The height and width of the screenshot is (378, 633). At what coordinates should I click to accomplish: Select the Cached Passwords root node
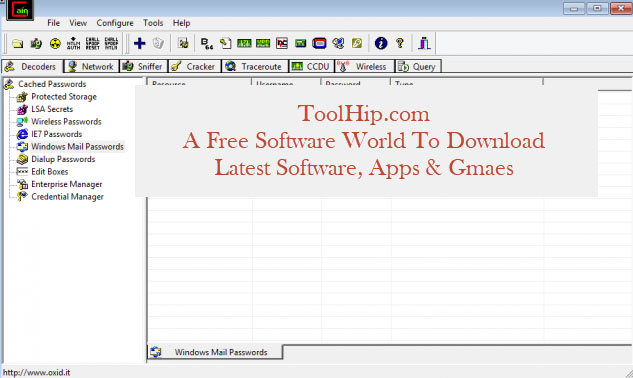coord(52,84)
